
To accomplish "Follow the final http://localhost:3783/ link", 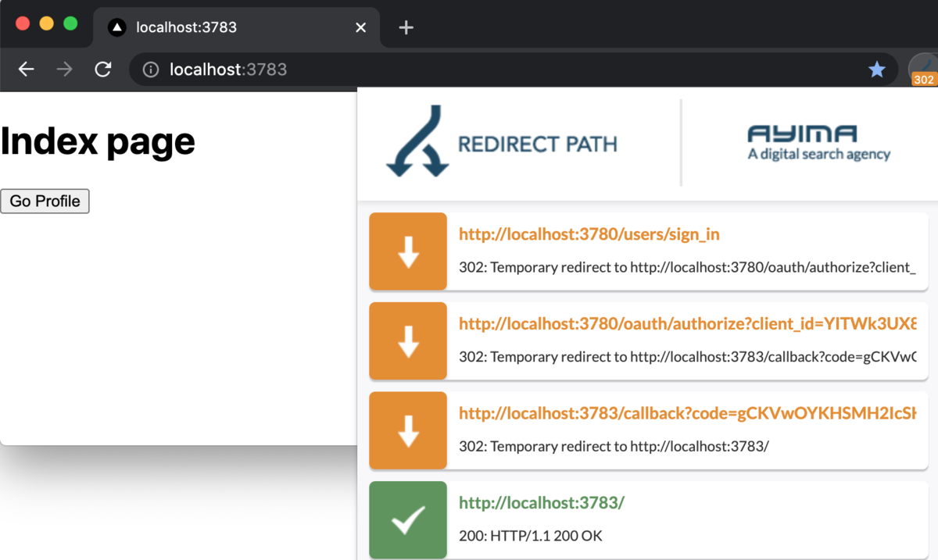I will [x=541, y=502].
